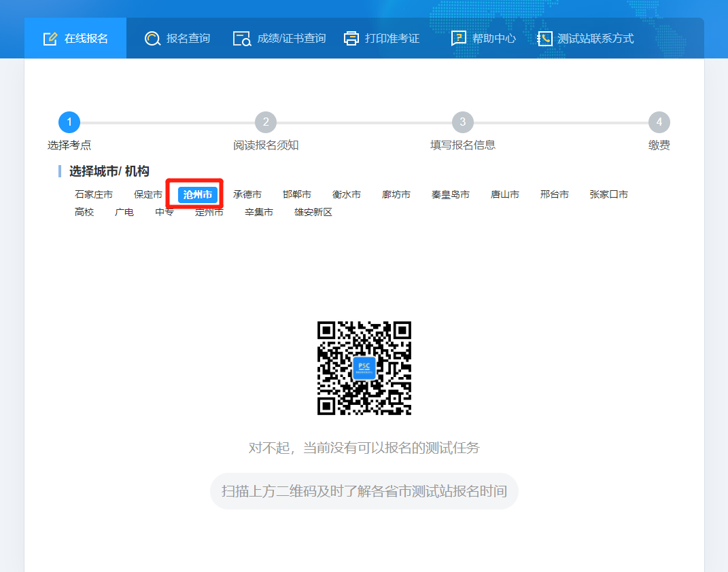This screenshot has width=728, height=572.
Task: Select 辛集市 option
Action: point(259,212)
